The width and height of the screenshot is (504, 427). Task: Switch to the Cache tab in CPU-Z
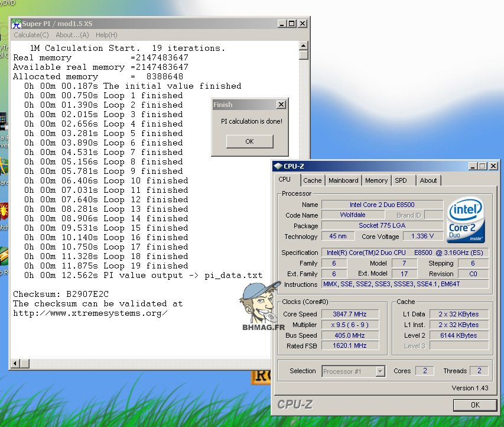tap(313, 180)
